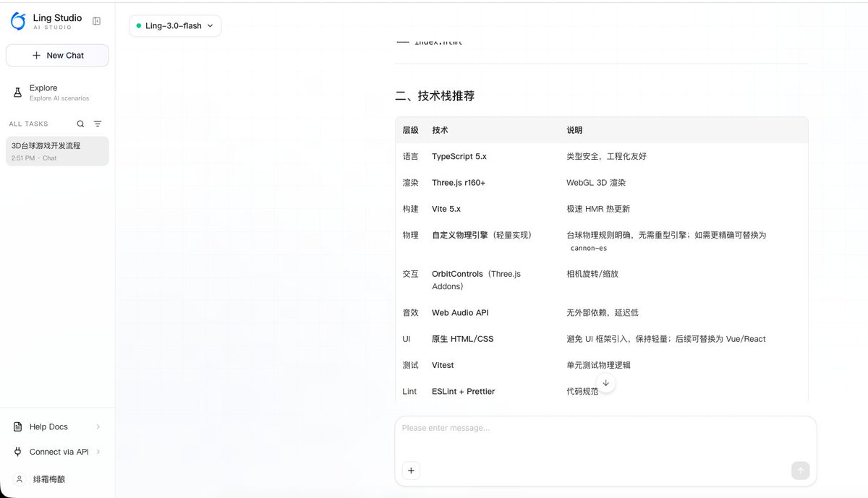This screenshot has height=498, width=868.
Task: Click the user avatar icon
Action: coord(19,479)
